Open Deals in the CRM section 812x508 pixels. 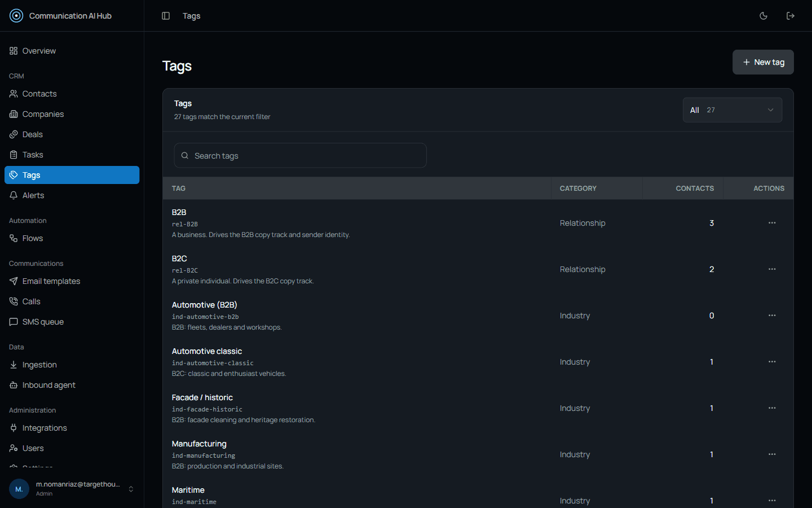coord(72,134)
